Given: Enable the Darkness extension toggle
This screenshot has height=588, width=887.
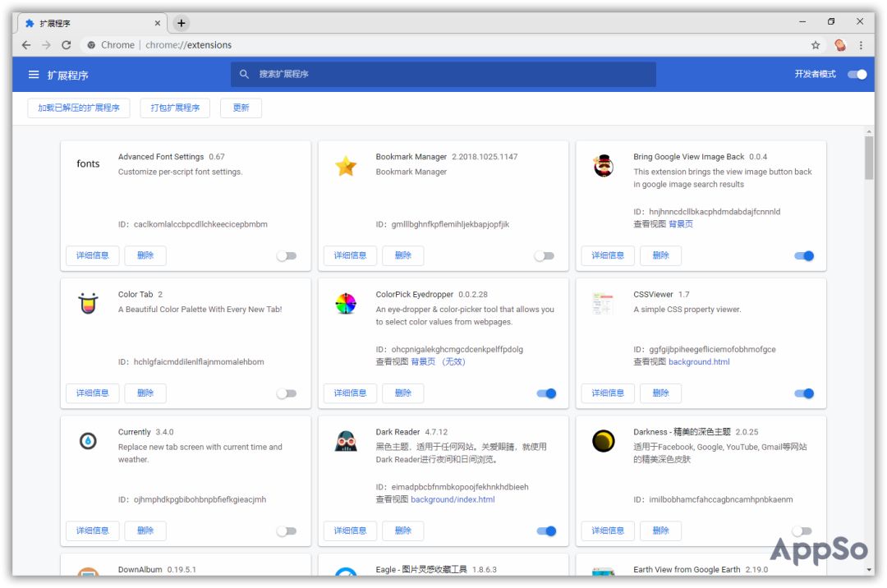Looking at the screenshot, I should point(802,531).
